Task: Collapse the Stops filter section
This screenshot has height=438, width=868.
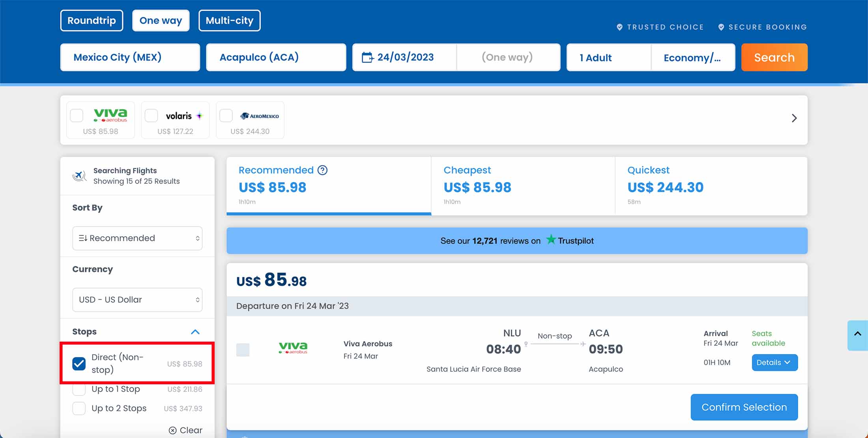Action: point(195,332)
